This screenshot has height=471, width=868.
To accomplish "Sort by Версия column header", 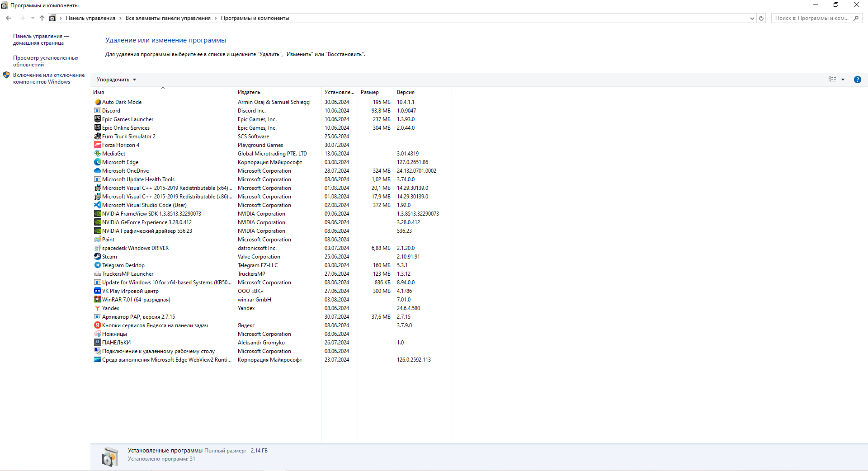I will coord(423,92).
